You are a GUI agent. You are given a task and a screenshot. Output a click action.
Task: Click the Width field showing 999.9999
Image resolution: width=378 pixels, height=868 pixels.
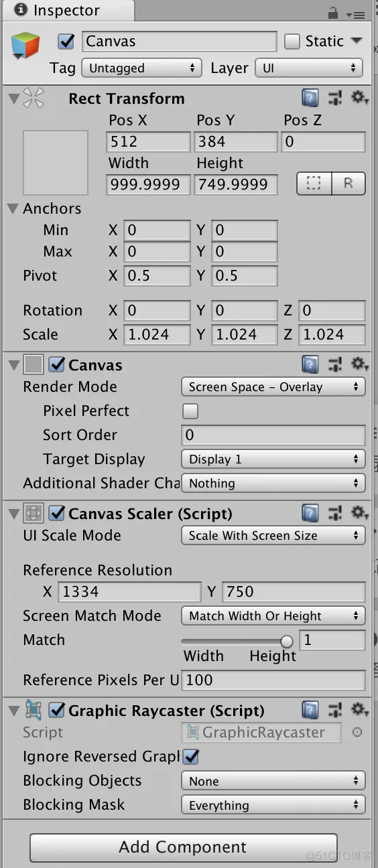click(x=148, y=184)
